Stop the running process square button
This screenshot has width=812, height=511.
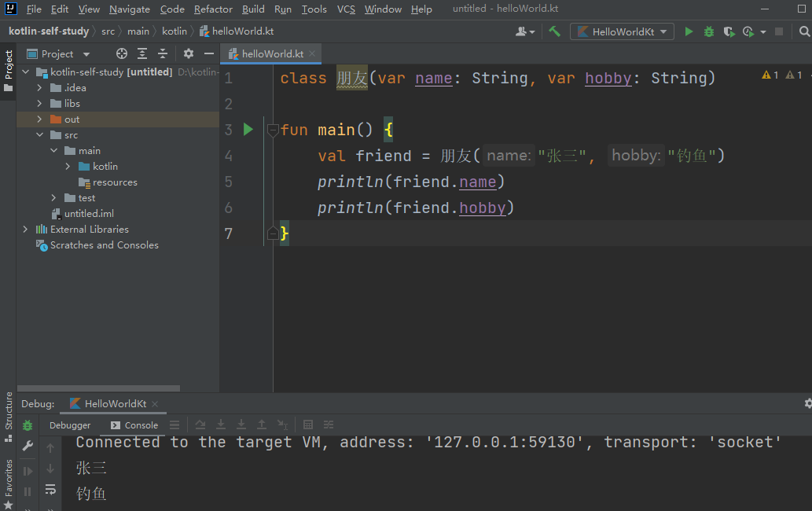coord(778,31)
